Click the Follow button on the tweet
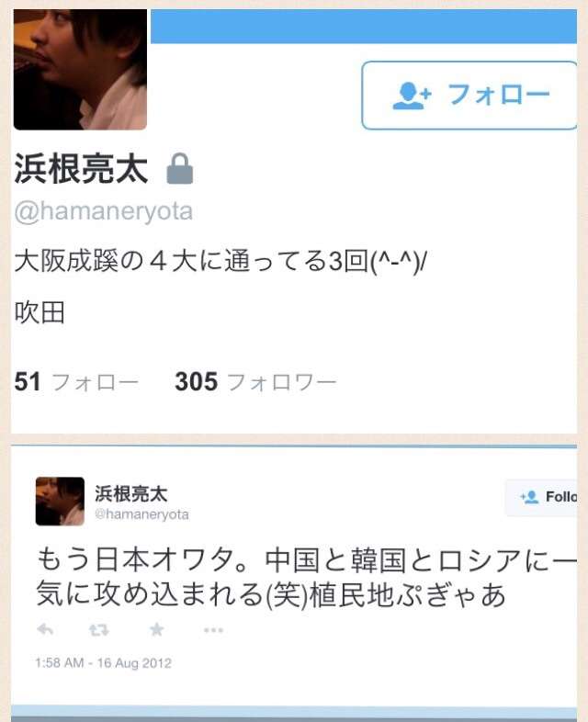This screenshot has width=588, height=722. coord(541,497)
